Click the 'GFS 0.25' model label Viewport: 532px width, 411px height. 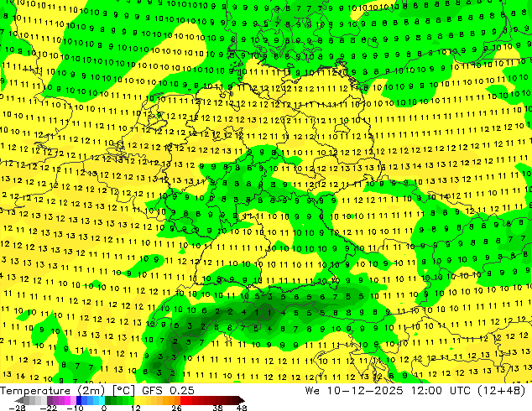(x=168, y=391)
